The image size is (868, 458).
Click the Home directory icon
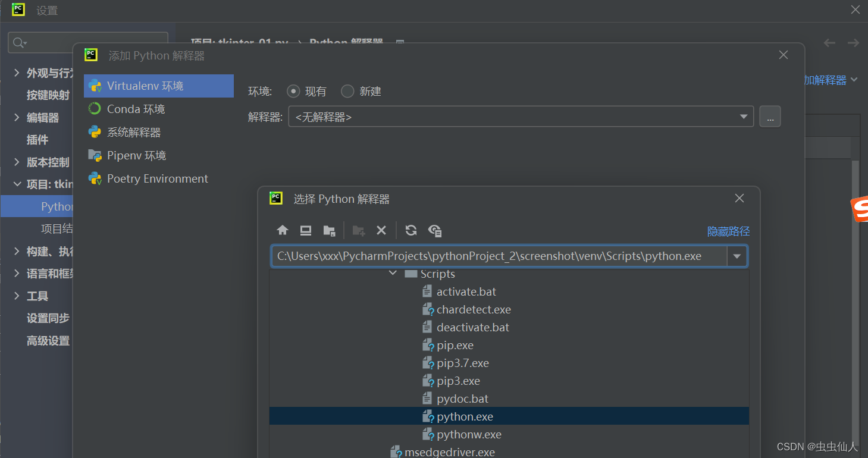tap(283, 231)
